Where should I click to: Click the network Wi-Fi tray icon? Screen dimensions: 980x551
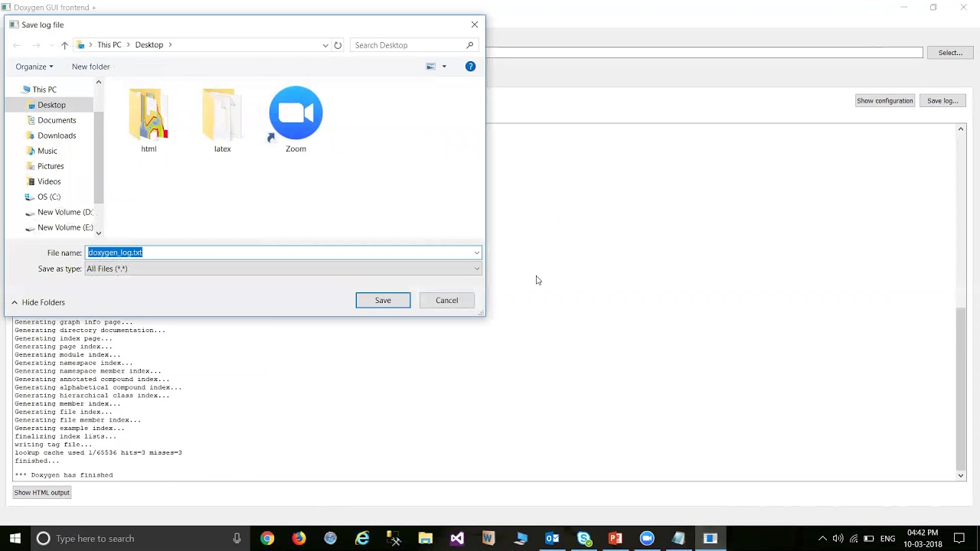[x=854, y=539]
